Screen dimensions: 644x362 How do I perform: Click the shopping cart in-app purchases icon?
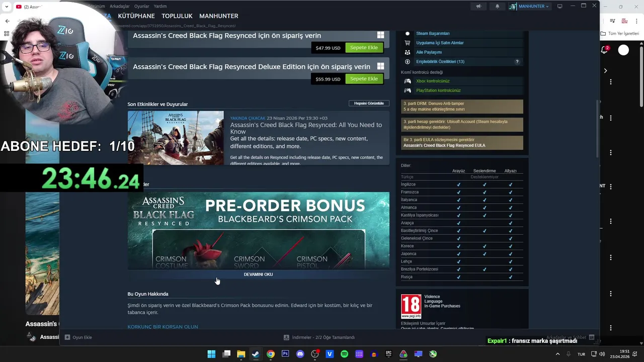click(x=408, y=43)
